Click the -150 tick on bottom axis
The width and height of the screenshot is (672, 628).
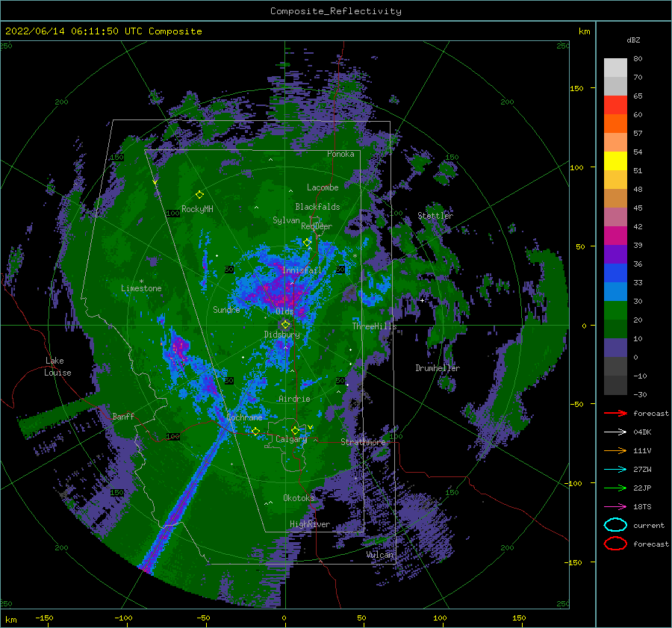point(44,618)
